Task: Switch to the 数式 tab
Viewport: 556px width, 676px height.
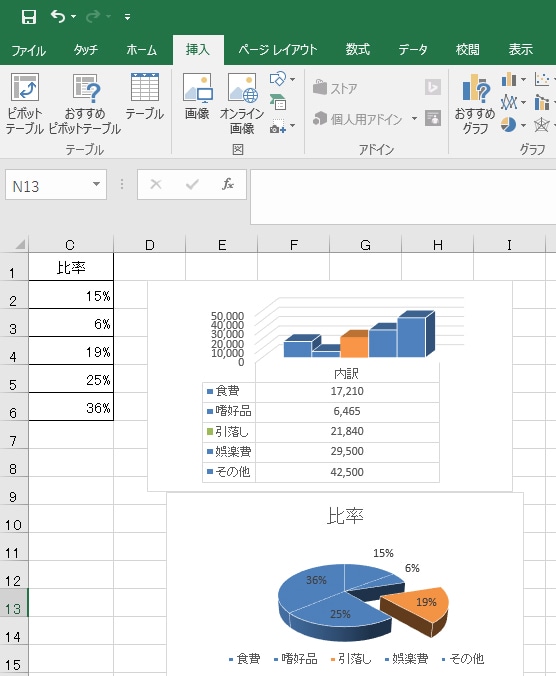Action: tap(358, 50)
